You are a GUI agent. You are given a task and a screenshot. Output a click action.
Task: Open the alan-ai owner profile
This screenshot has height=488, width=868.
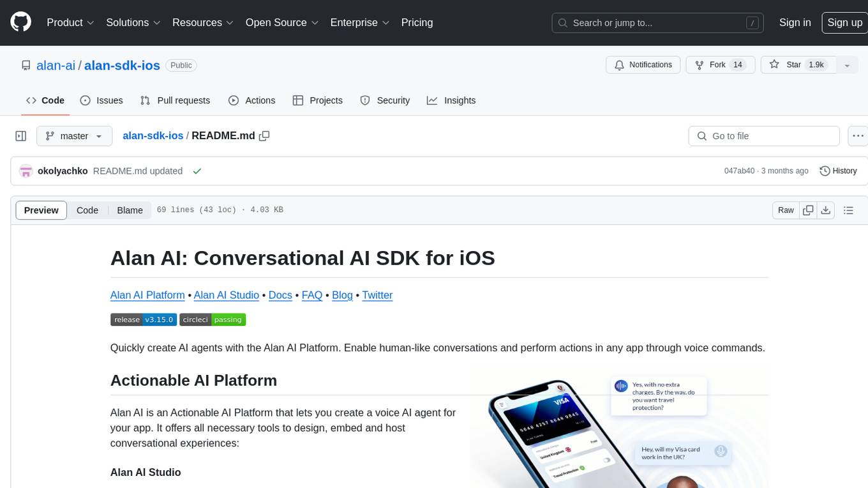(56, 65)
